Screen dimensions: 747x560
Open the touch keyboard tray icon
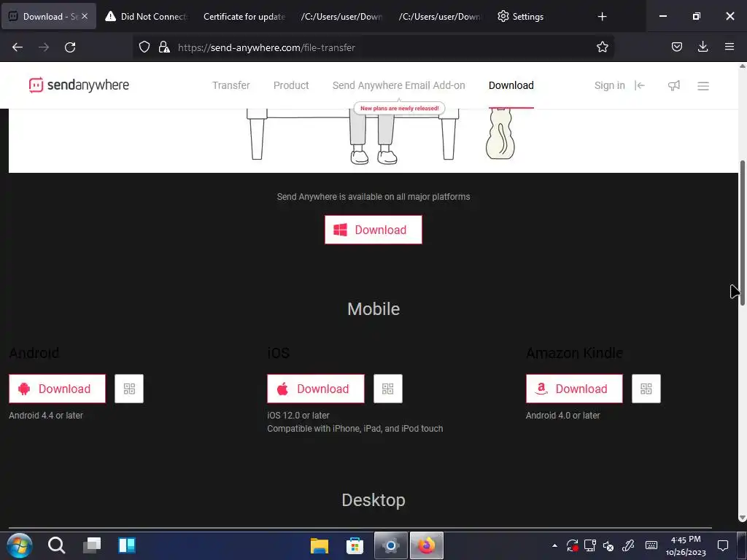pos(651,545)
